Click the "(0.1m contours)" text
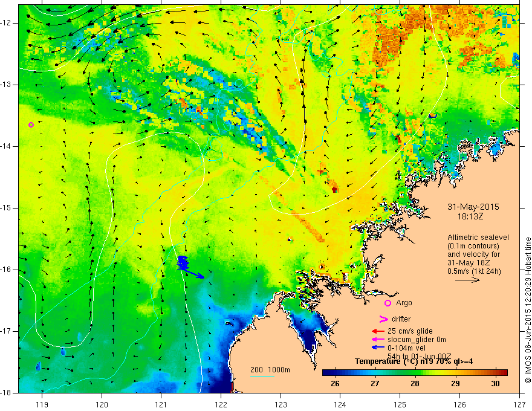Image resolution: width=532 pixels, height=411 pixels. [473, 246]
